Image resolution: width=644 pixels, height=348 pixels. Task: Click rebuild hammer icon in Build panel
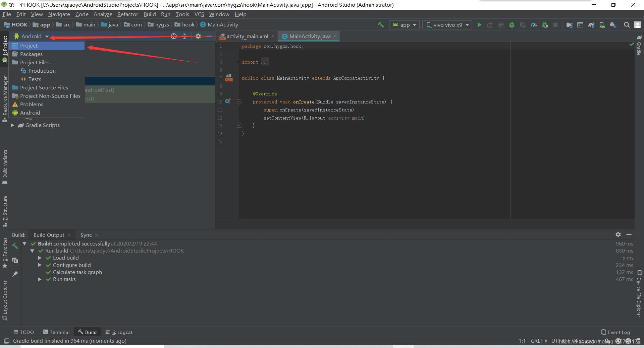pyautogui.click(x=15, y=246)
